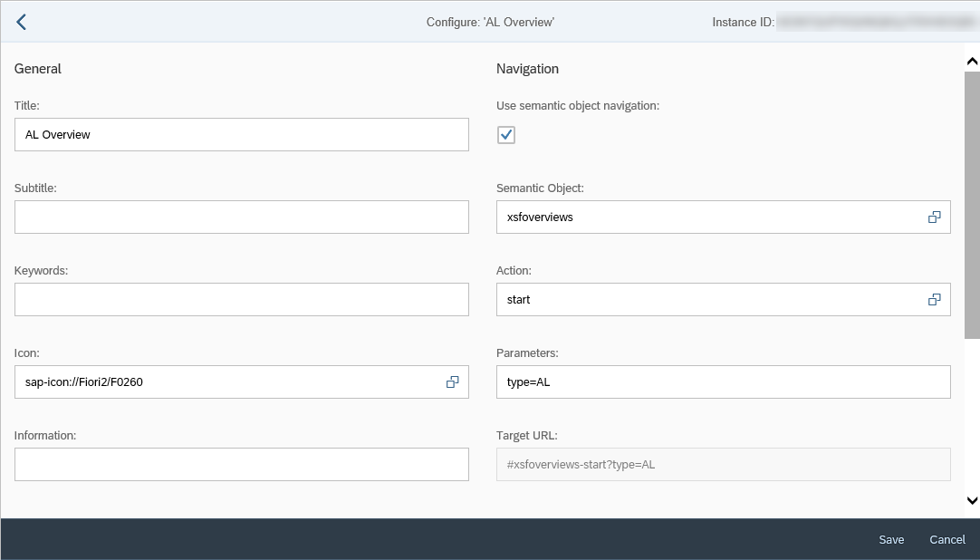Save the tile configuration

[890, 540]
